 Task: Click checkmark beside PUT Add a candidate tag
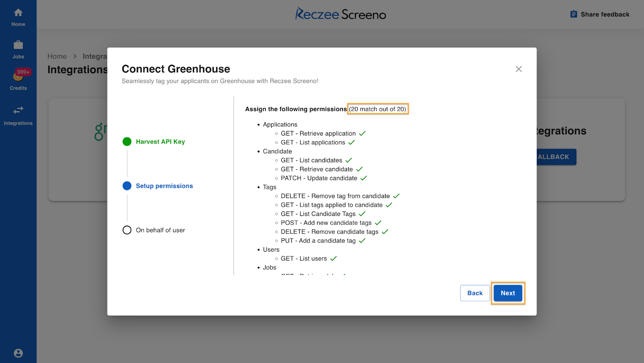click(x=362, y=240)
